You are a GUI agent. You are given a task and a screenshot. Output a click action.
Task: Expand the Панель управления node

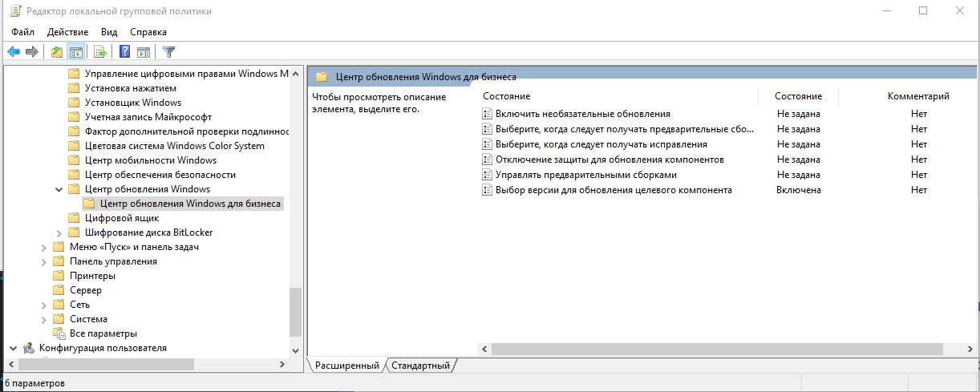point(43,261)
